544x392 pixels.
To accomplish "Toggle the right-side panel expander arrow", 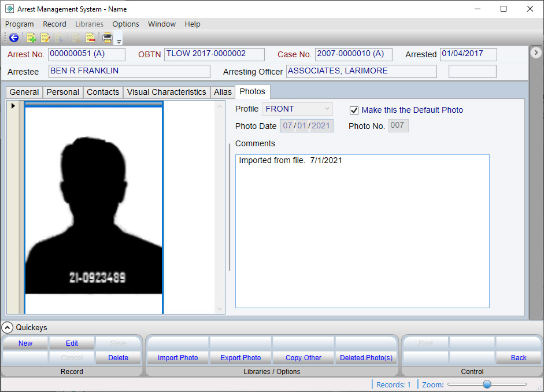I will coord(536,52).
